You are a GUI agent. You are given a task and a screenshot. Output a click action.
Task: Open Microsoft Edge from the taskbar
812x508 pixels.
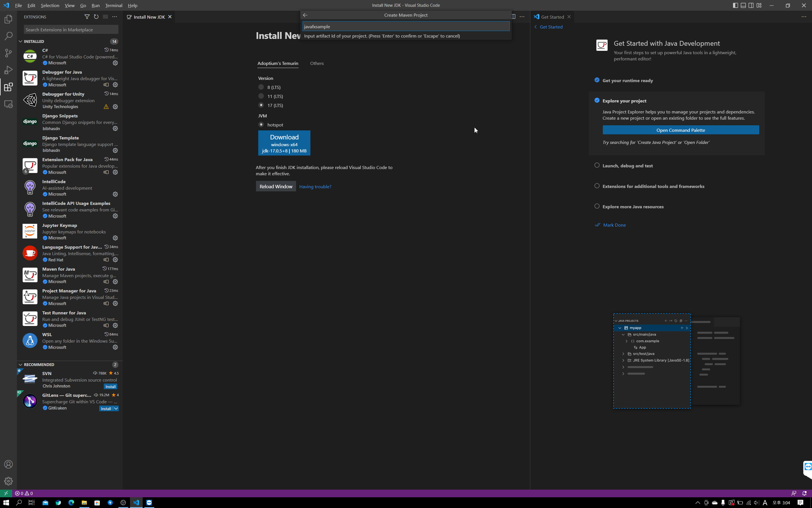[71, 503]
